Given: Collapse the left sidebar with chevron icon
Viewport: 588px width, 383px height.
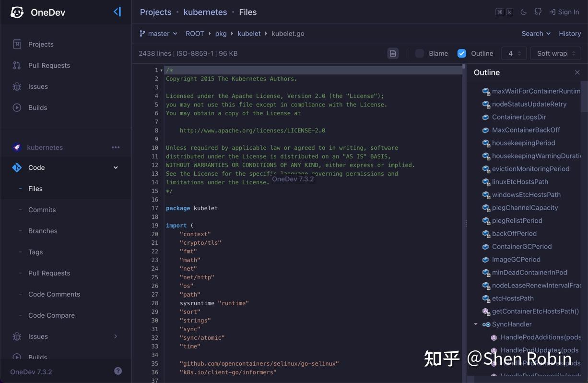Looking at the screenshot, I should [x=117, y=12].
